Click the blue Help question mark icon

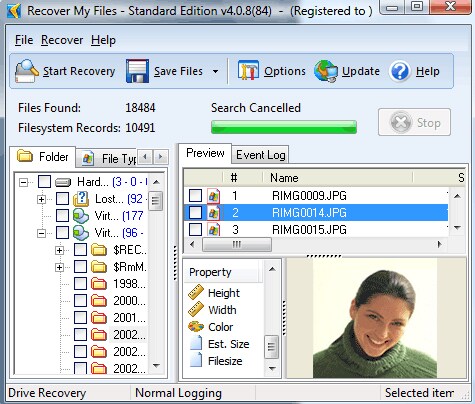(400, 71)
